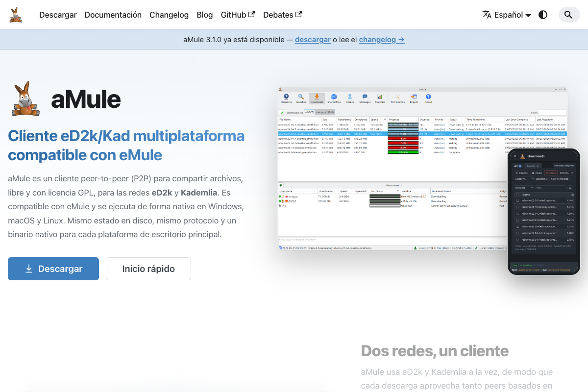This screenshot has height=392, width=588.
Task: Toggle the dark/light theme switch
Action: click(x=543, y=15)
